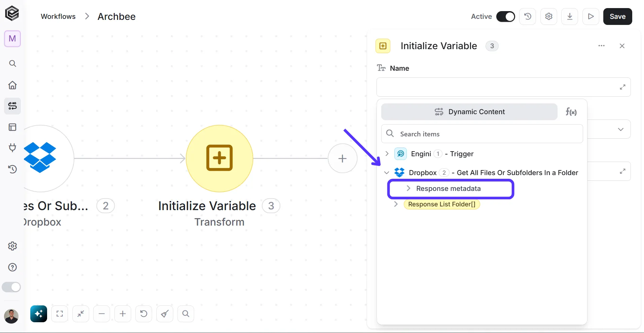Open the AI assistant sparkle button
The height and width of the screenshot is (333, 644).
[x=39, y=314]
